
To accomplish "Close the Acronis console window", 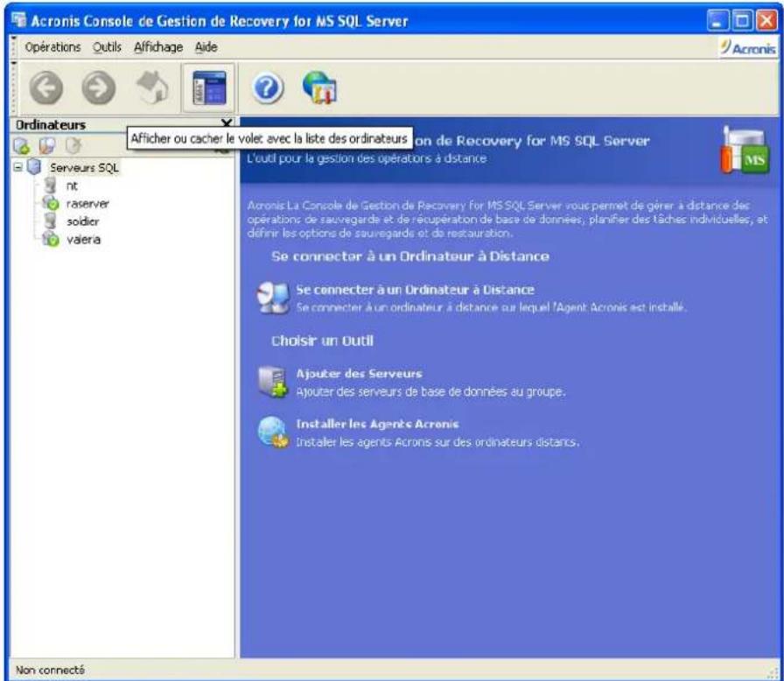I will (x=766, y=21).
